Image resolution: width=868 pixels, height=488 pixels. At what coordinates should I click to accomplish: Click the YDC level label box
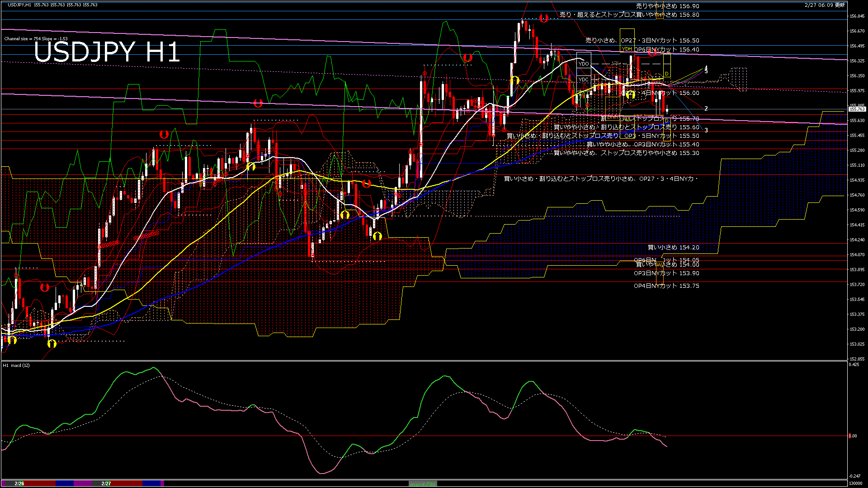(x=584, y=80)
